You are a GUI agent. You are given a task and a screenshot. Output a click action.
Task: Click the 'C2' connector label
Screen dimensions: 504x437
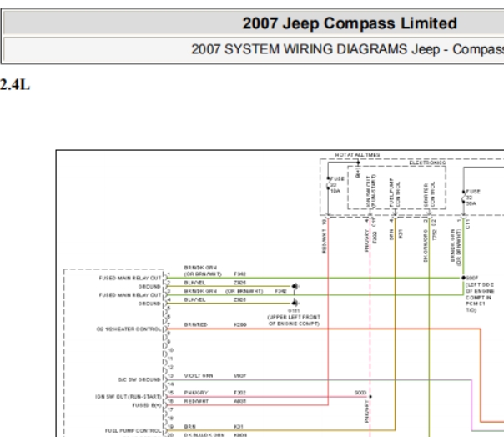point(434,222)
